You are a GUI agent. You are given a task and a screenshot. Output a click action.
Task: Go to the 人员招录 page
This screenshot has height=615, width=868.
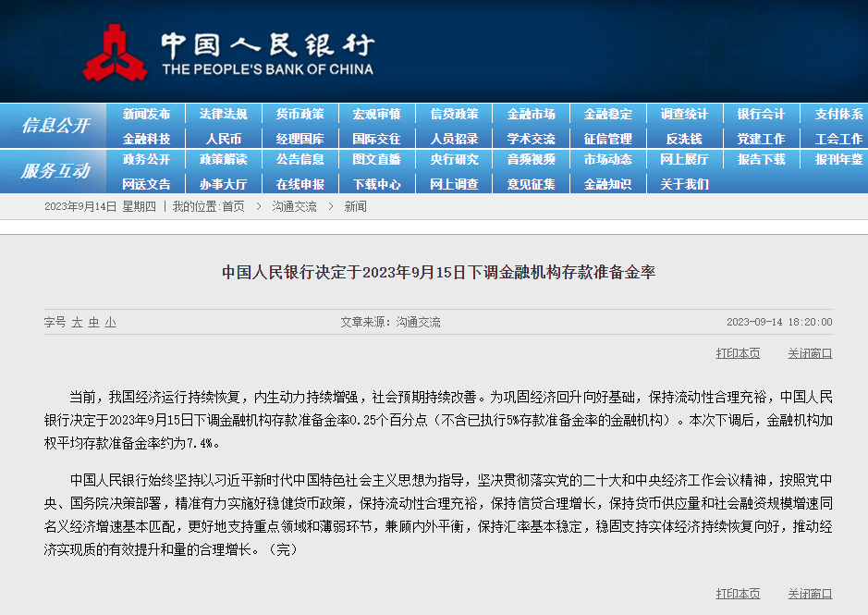pyautogui.click(x=454, y=139)
